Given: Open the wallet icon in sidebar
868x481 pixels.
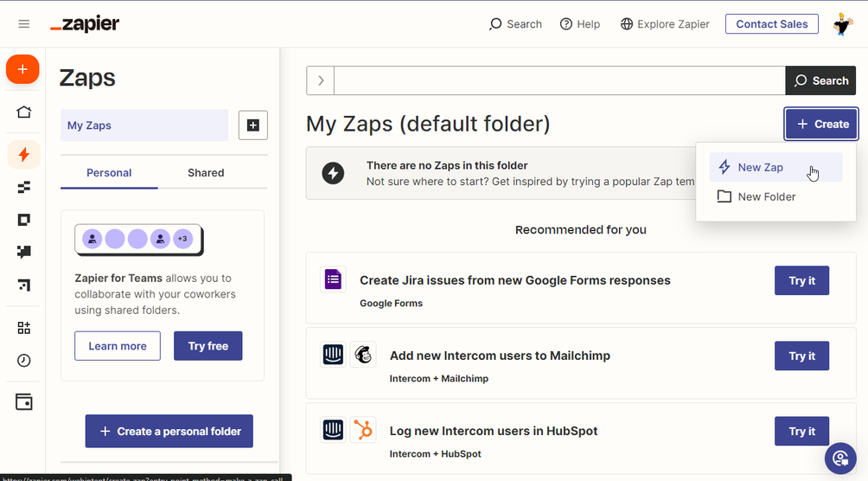Looking at the screenshot, I should click(x=24, y=401).
